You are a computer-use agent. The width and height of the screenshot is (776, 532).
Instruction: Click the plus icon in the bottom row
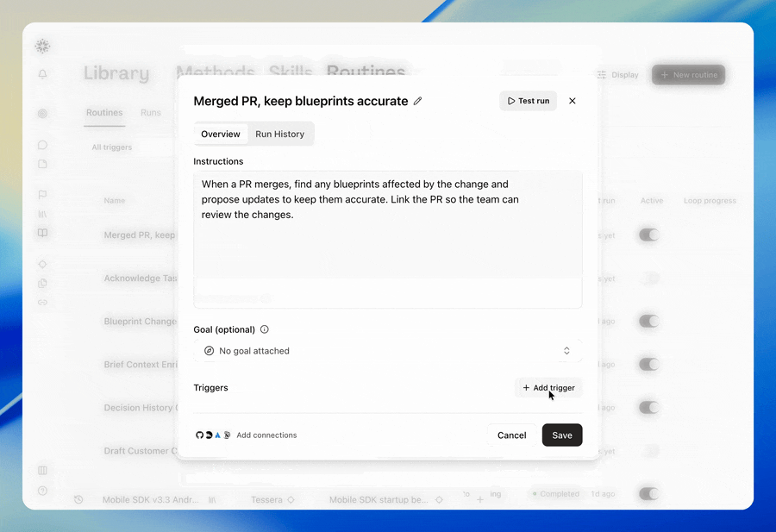click(x=480, y=500)
